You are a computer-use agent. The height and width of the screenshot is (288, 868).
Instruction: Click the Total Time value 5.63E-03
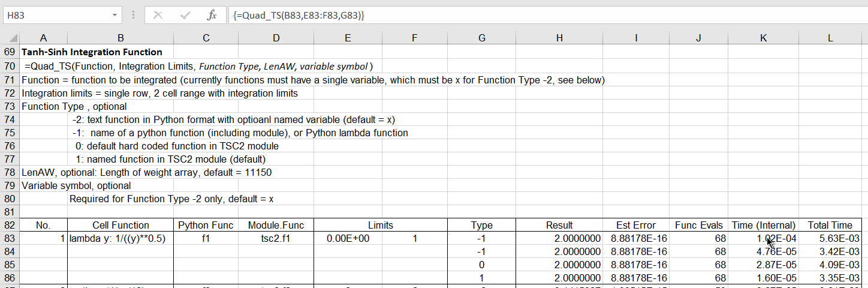[x=830, y=238]
